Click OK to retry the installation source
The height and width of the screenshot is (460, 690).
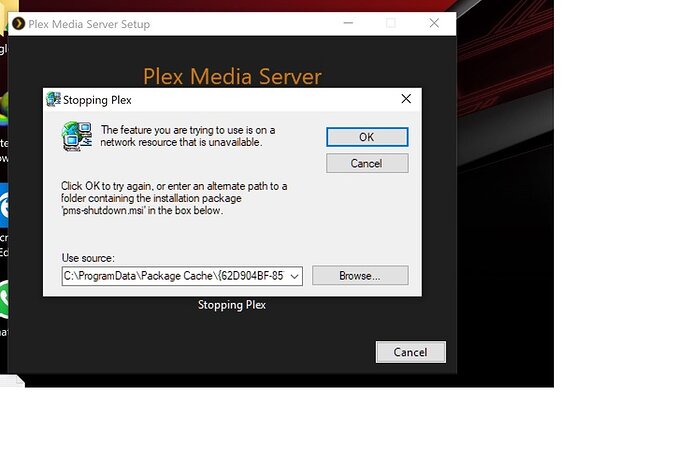367,137
